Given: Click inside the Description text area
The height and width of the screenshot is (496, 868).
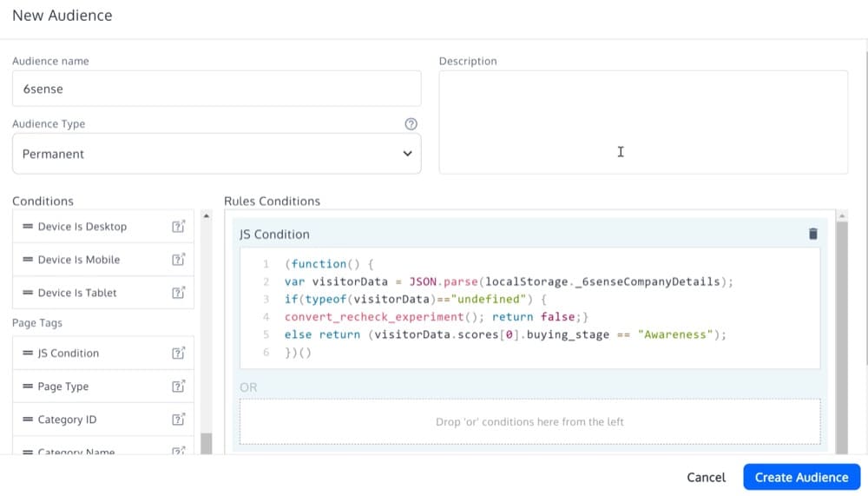Looking at the screenshot, I should [x=642, y=122].
